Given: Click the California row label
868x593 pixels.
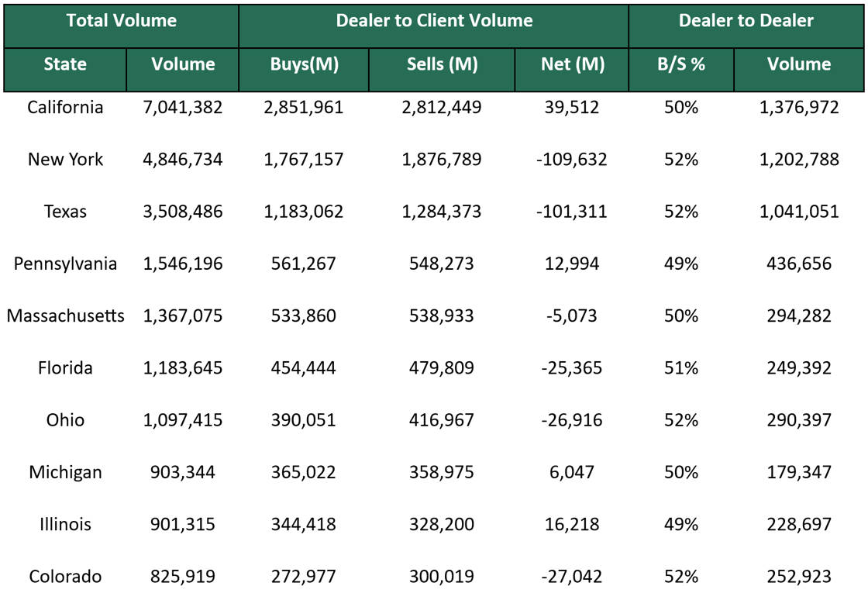Looking at the screenshot, I should [x=65, y=108].
